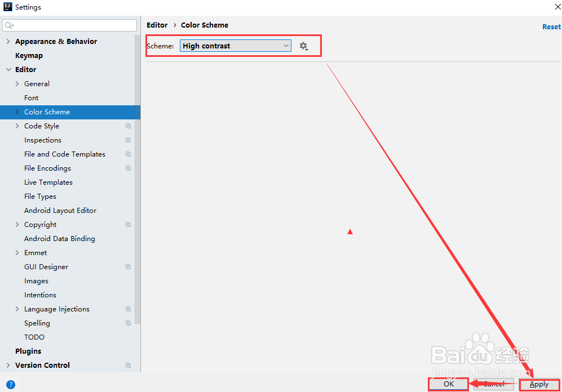Click project-level icon beside Copyright
Screen dimensions: 562x392
(129, 225)
